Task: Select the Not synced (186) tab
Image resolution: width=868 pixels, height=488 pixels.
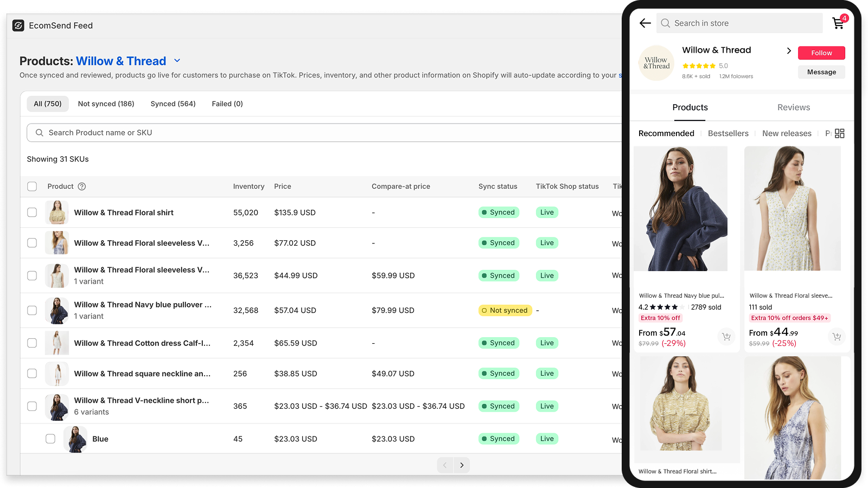Action: [106, 104]
